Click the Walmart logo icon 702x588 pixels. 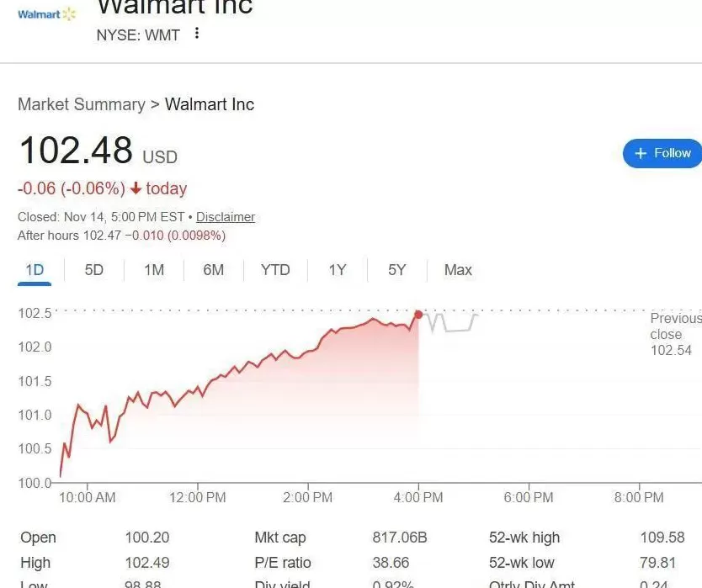45,13
